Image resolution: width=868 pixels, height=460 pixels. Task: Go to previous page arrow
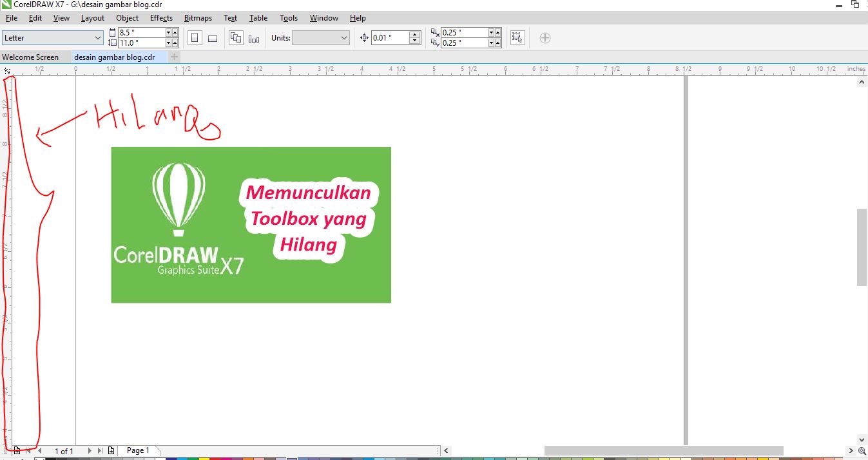(39, 451)
